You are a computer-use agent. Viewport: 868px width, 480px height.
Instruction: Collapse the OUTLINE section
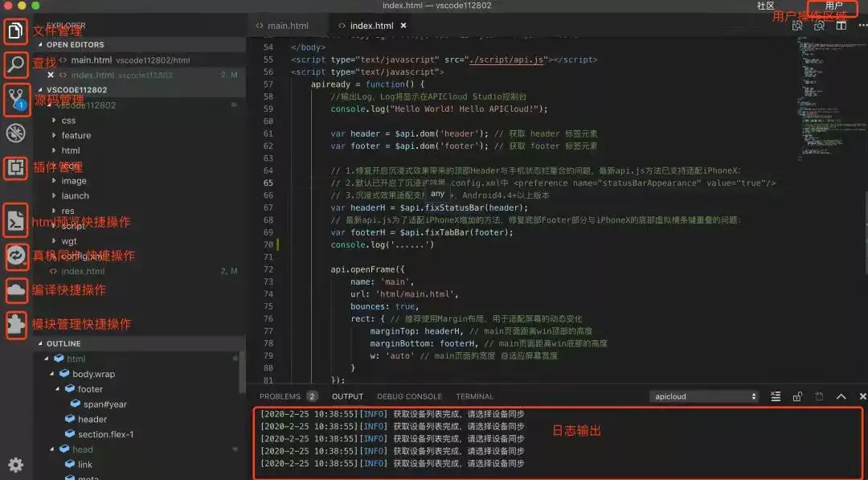pos(40,343)
